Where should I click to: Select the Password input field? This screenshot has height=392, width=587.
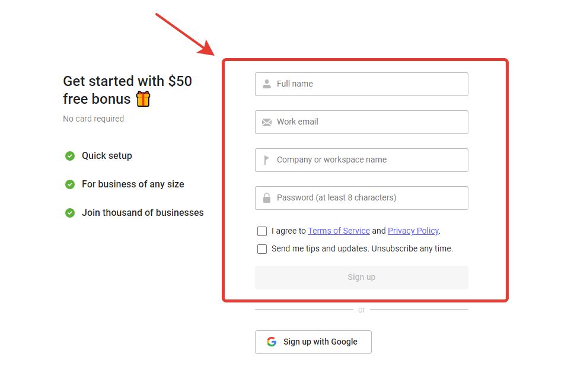coord(361,198)
